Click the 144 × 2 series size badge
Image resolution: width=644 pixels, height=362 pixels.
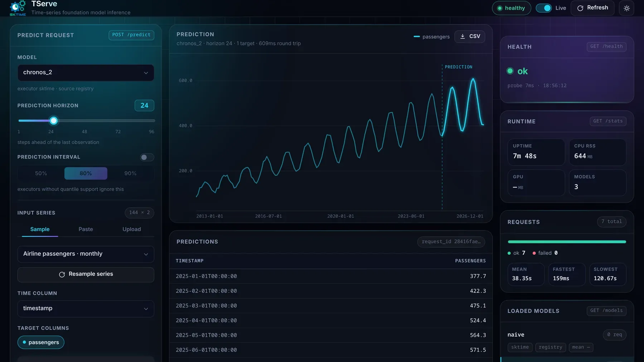[x=140, y=213]
